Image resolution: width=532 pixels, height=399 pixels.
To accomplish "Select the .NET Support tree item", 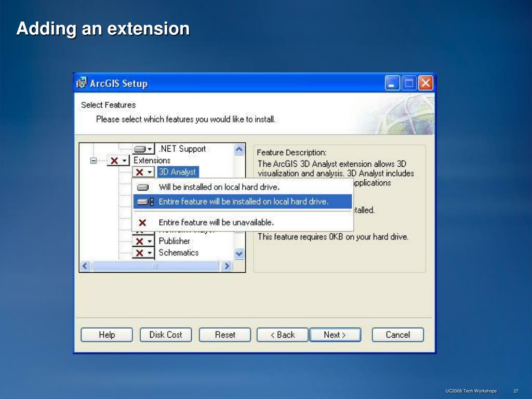I will coord(182,149).
